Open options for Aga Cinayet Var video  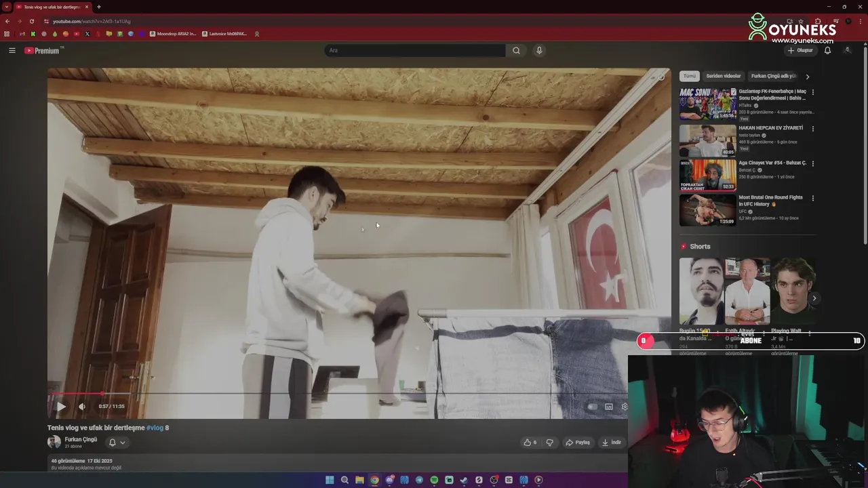(812, 163)
